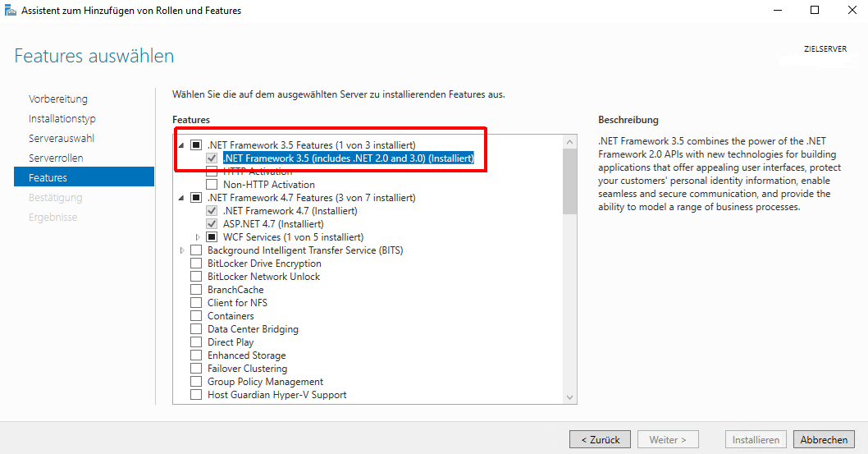This screenshot has width=868, height=454.
Task: Toggle the .NET Framework 4.7 Features checkbox
Action: (x=196, y=198)
